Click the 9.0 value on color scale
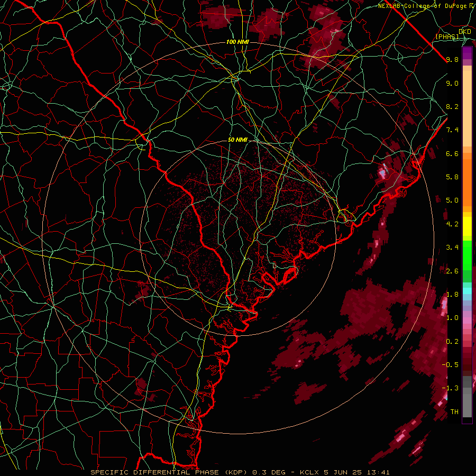The width and height of the screenshot is (476, 476). [x=452, y=83]
